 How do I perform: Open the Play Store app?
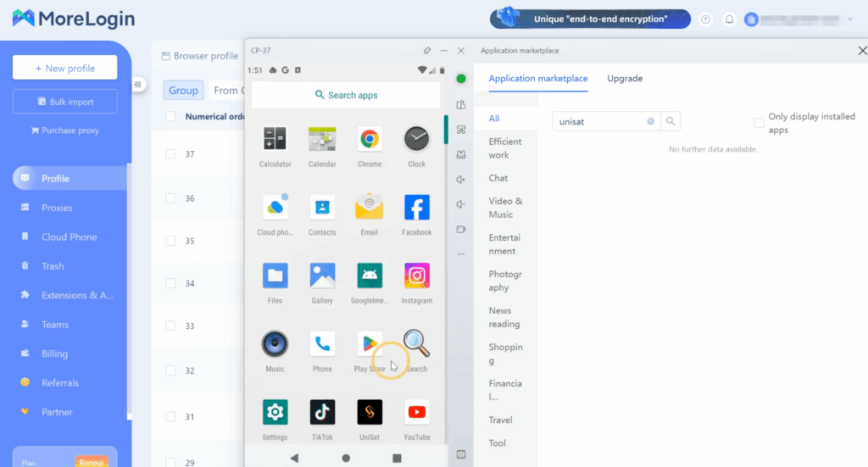(369, 344)
